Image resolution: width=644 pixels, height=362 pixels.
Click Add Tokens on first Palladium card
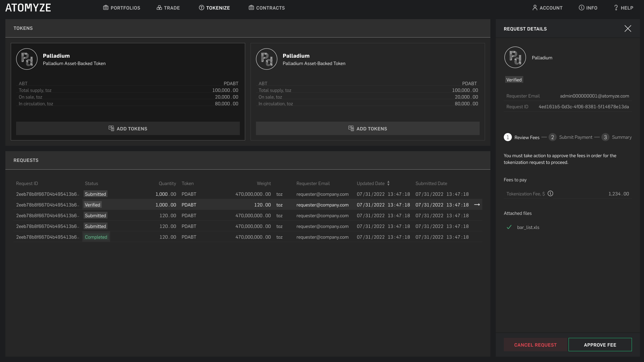click(x=128, y=129)
